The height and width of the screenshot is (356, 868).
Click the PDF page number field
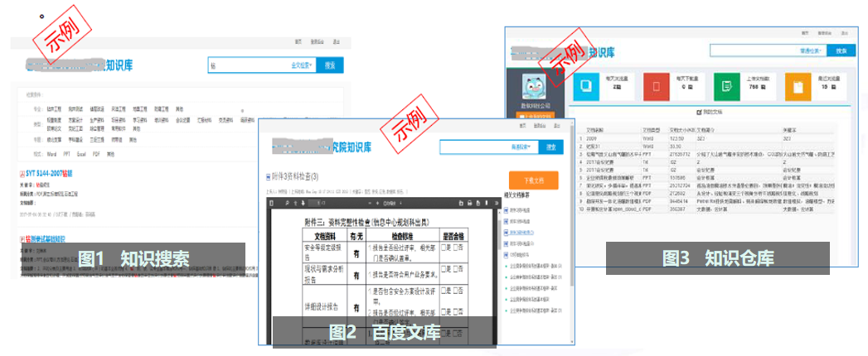click(x=314, y=203)
